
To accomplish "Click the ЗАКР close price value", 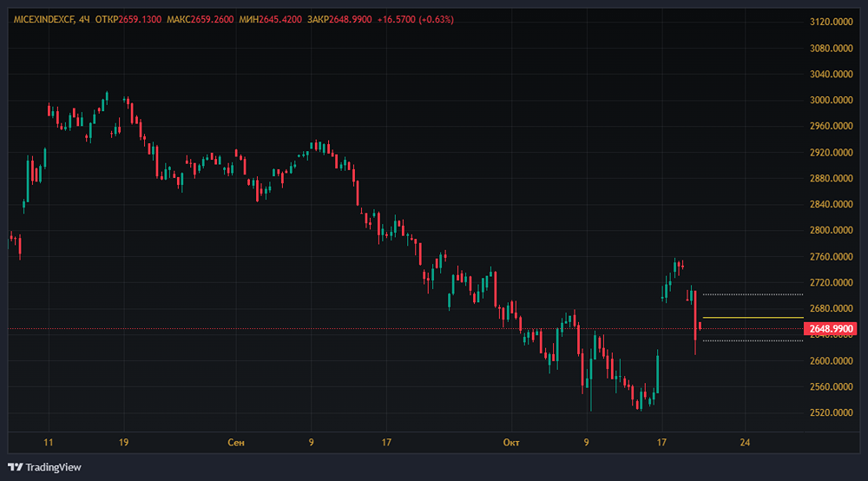I will [x=352, y=19].
